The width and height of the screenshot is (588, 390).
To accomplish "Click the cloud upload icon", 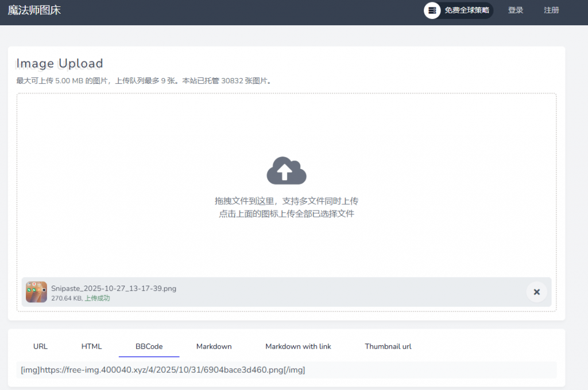I will 287,170.
